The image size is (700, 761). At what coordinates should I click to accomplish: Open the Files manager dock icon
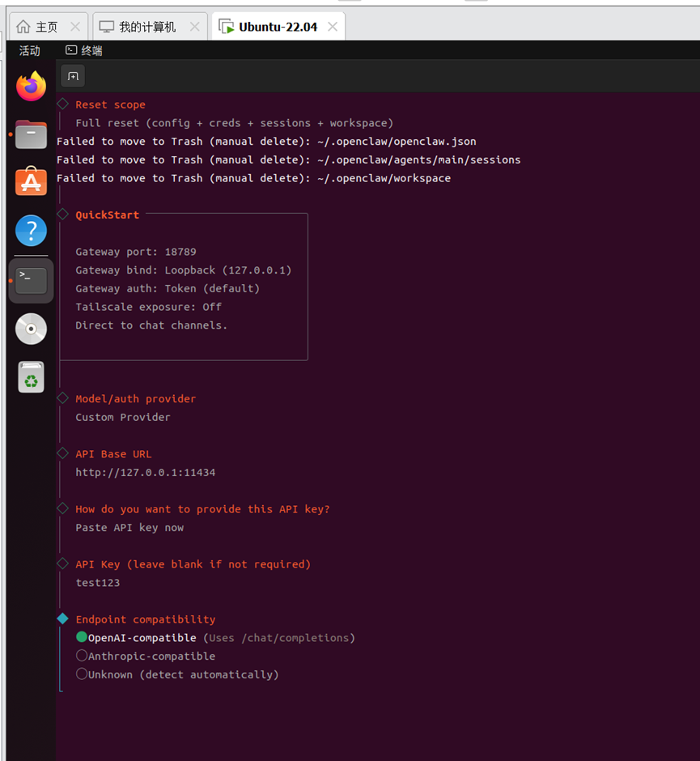click(x=31, y=134)
